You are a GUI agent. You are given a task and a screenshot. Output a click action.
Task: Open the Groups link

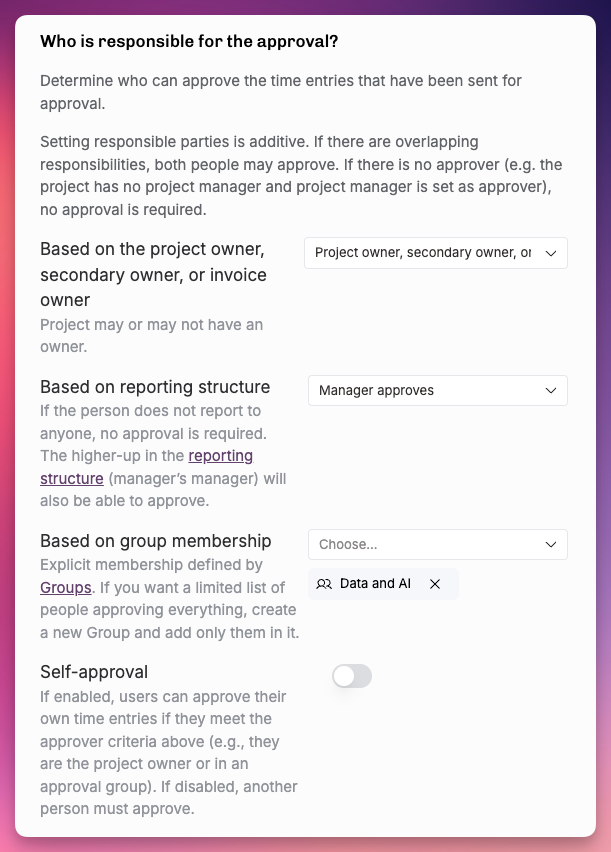coord(66,588)
